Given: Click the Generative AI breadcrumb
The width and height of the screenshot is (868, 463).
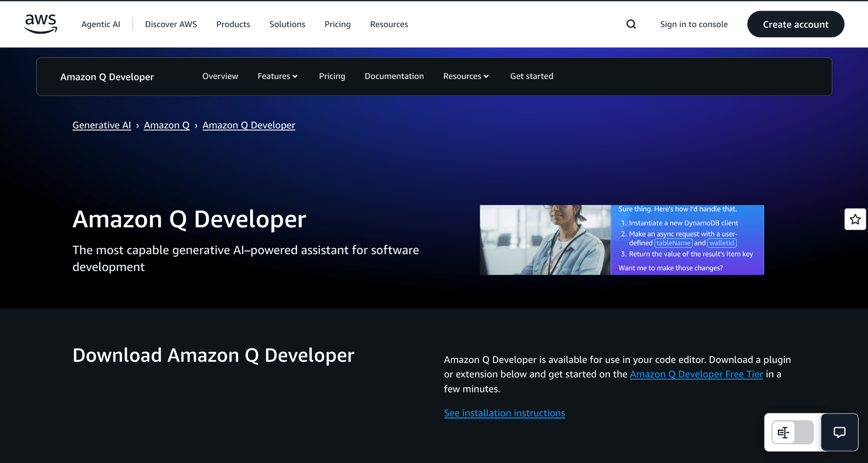Looking at the screenshot, I should [x=102, y=125].
